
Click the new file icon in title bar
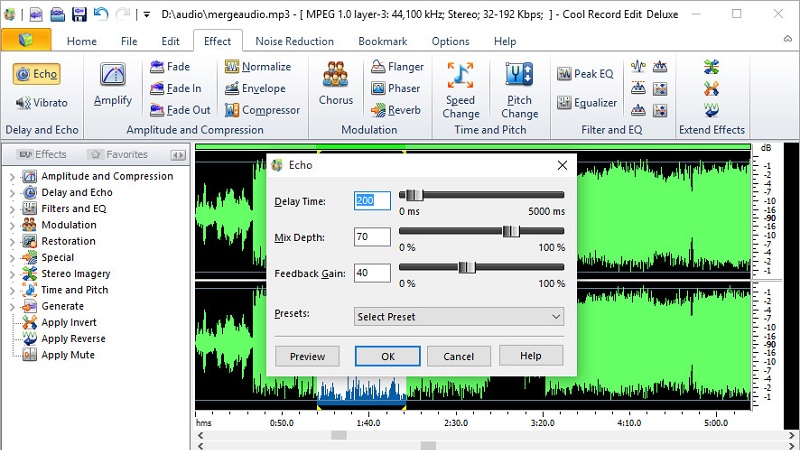[36, 14]
